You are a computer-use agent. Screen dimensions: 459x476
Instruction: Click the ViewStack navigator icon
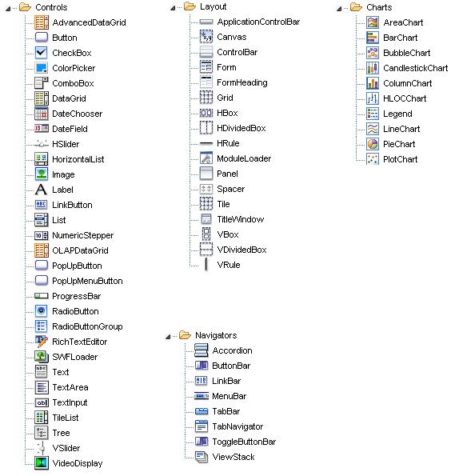click(x=202, y=457)
